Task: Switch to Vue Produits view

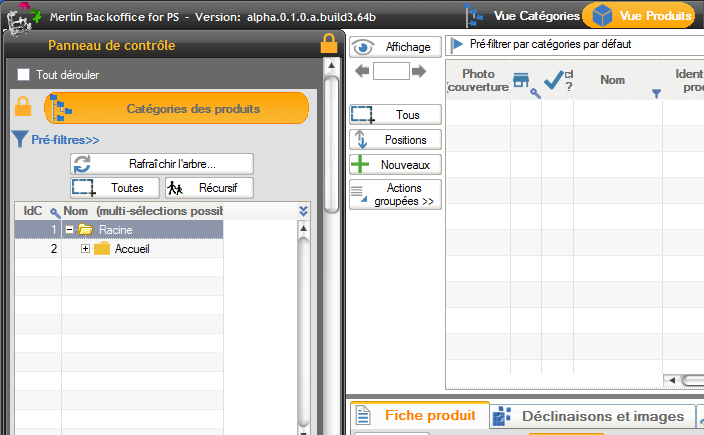Action: pos(640,16)
